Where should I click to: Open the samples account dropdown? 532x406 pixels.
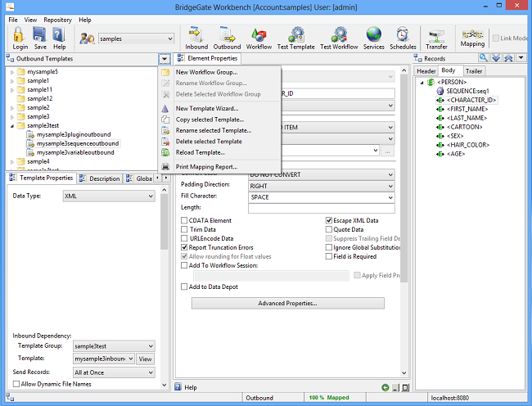click(137, 38)
